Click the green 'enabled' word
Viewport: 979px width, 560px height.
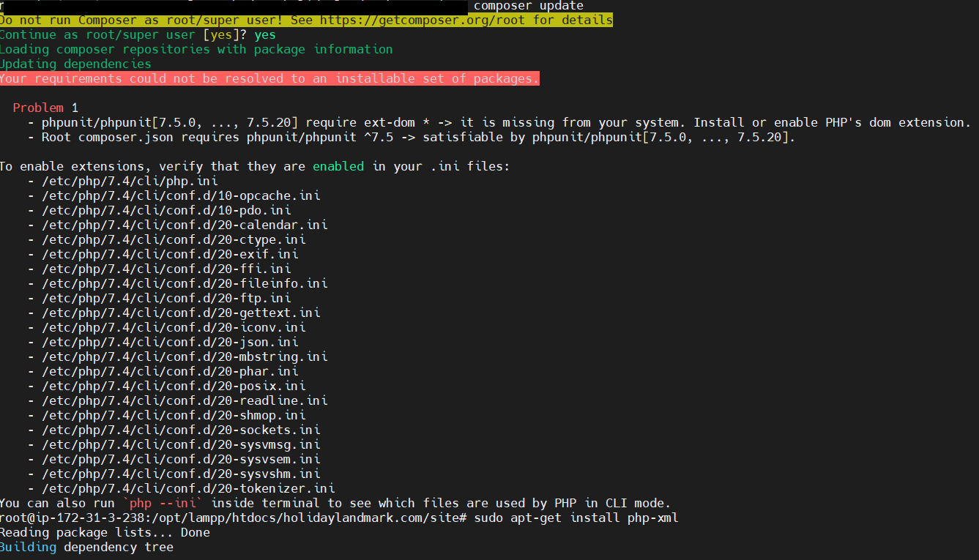338,166
